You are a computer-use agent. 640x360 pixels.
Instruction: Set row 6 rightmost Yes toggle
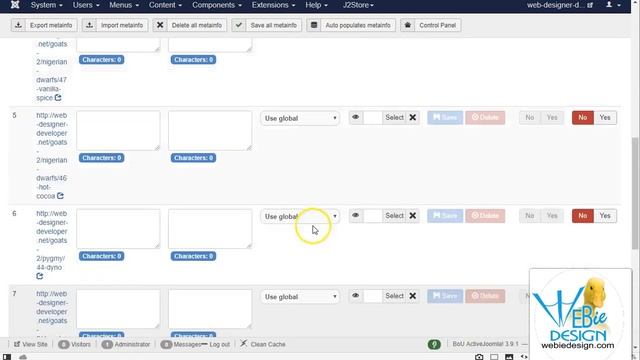tap(605, 216)
